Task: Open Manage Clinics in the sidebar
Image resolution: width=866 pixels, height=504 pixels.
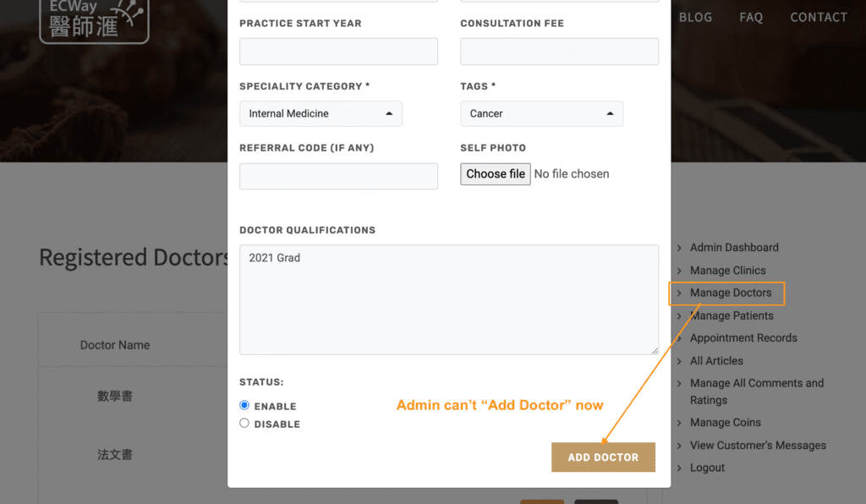Action: click(x=727, y=271)
